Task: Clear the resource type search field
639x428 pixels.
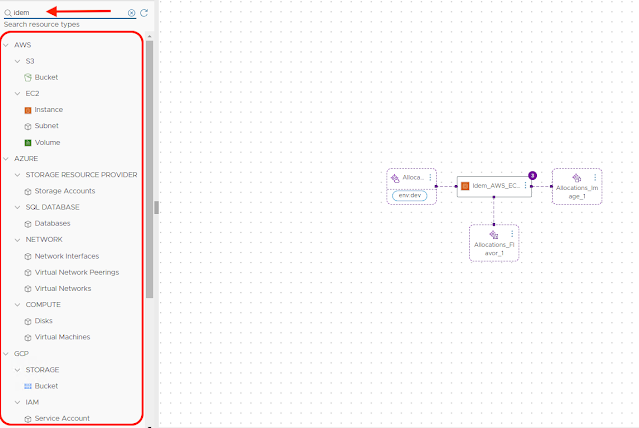Action: click(x=131, y=13)
